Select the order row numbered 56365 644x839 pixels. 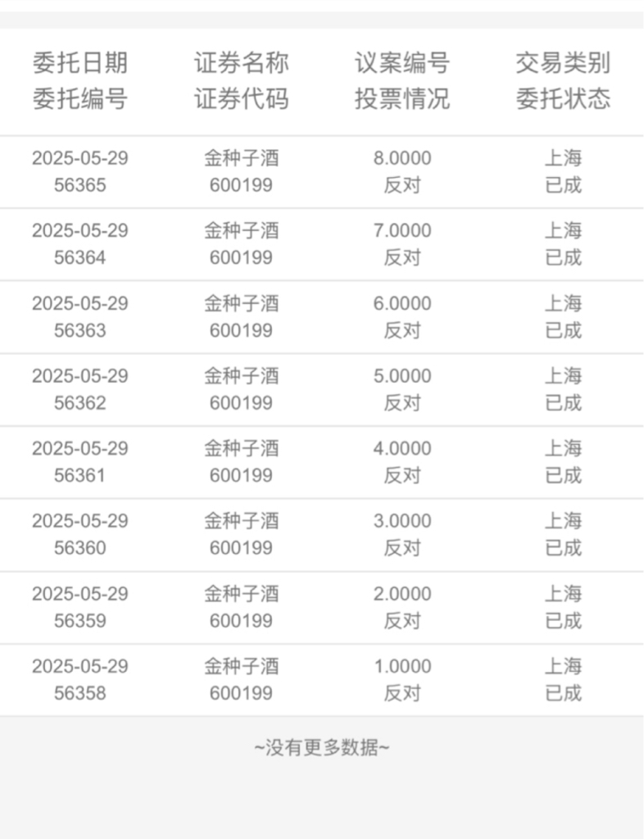click(322, 172)
